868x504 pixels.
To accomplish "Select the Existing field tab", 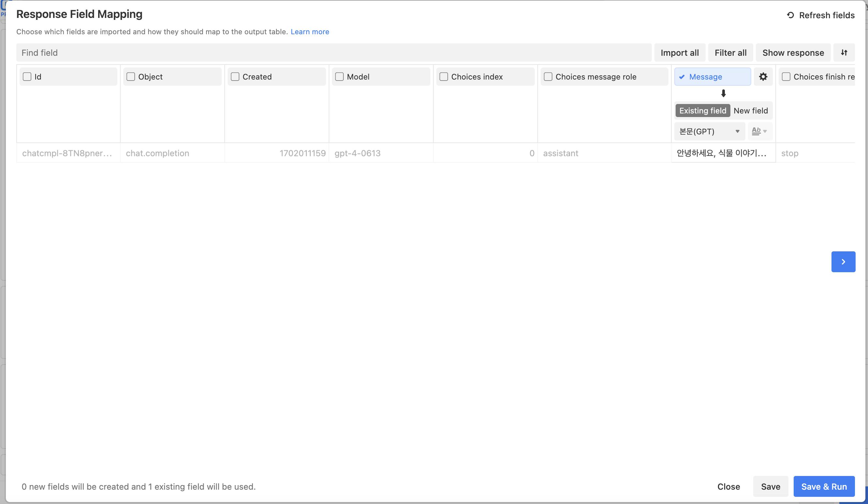I will [x=703, y=111].
